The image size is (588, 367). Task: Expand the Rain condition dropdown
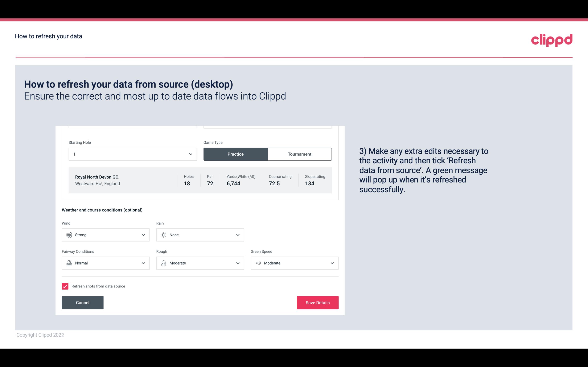tap(238, 235)
